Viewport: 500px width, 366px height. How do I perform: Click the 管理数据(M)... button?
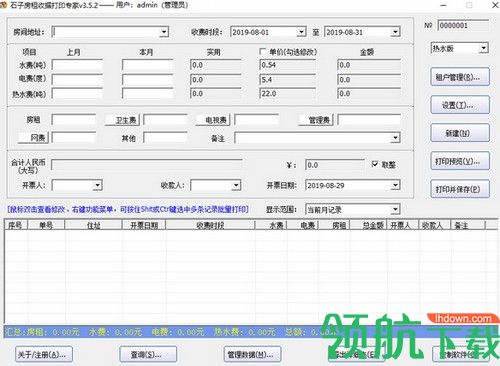tap(252, 354)
